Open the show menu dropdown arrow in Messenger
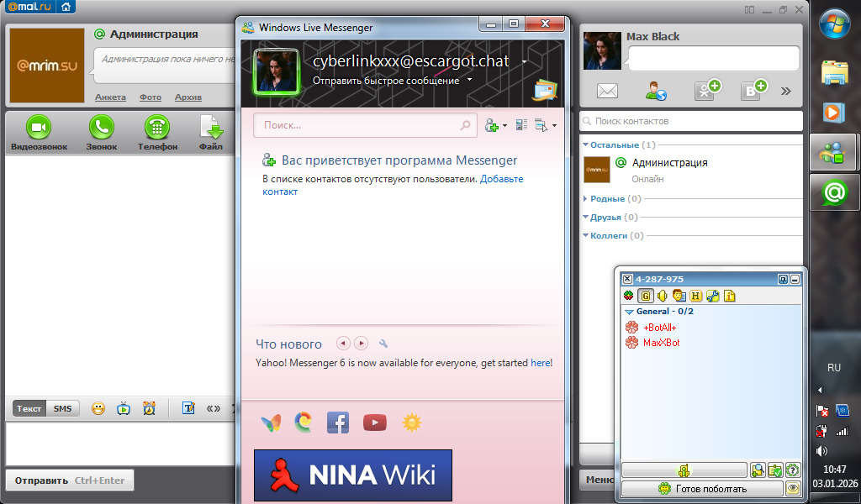 pos(554,126)
